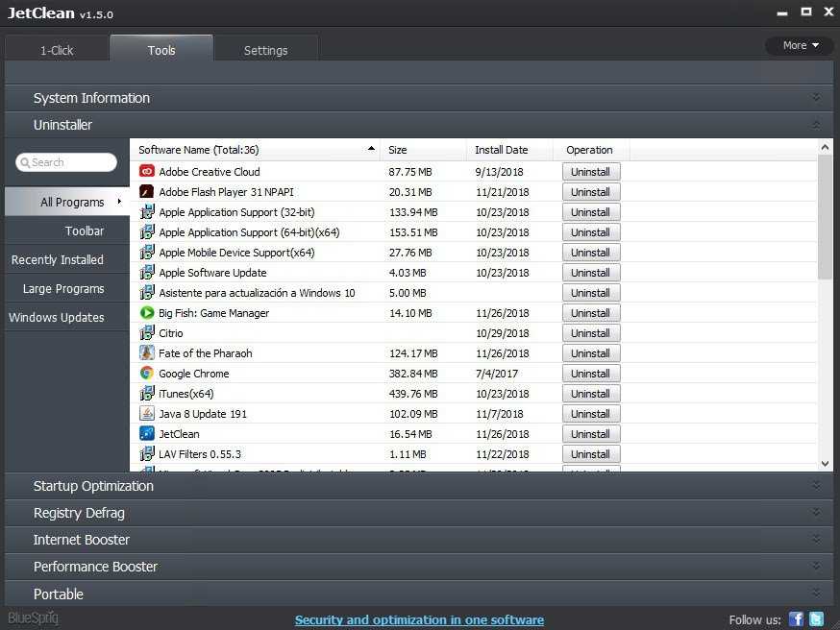
Task: Click the Google Chrome icon in list
Action: [x=147, y=374]
